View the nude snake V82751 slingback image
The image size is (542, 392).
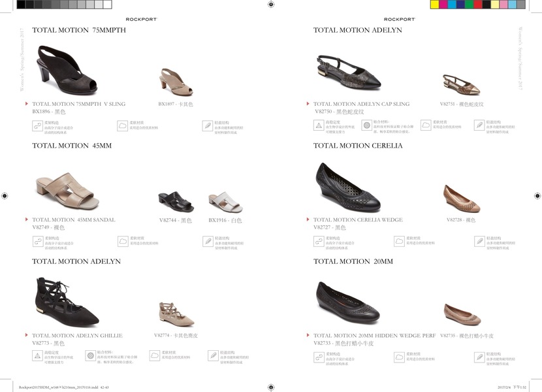pyautogui.click(x=462, y=85)
